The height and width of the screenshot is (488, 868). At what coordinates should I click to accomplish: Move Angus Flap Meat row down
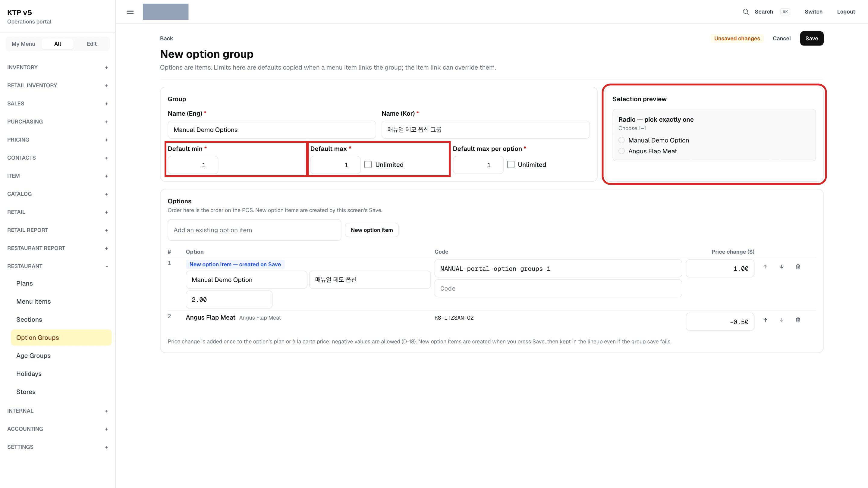(x=782, y=320)
